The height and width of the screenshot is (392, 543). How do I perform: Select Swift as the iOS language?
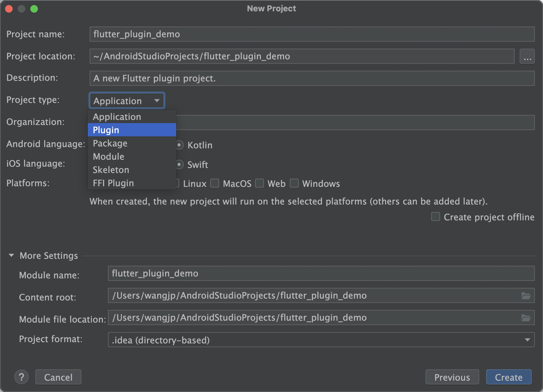click(179, 164)
